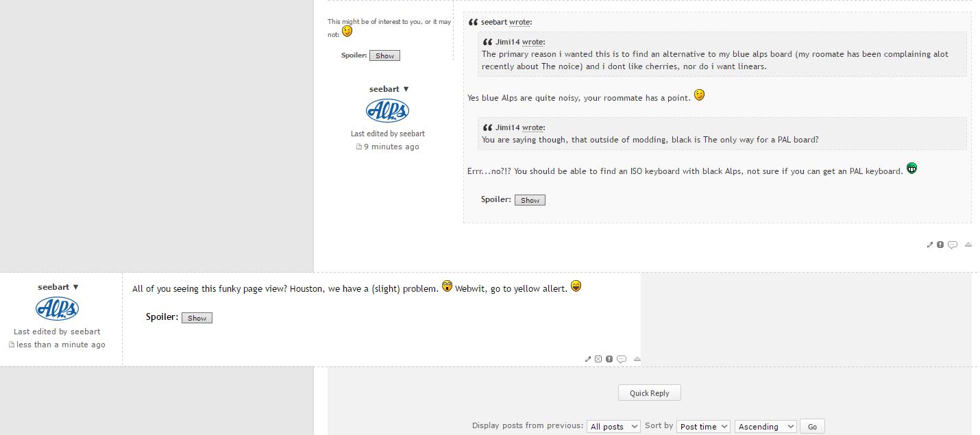The height and width of the screenshot is (435, 980).
Task: Quote the top post with the speech bubble icon
Action: pyautogui.click(x=953, y=245)
